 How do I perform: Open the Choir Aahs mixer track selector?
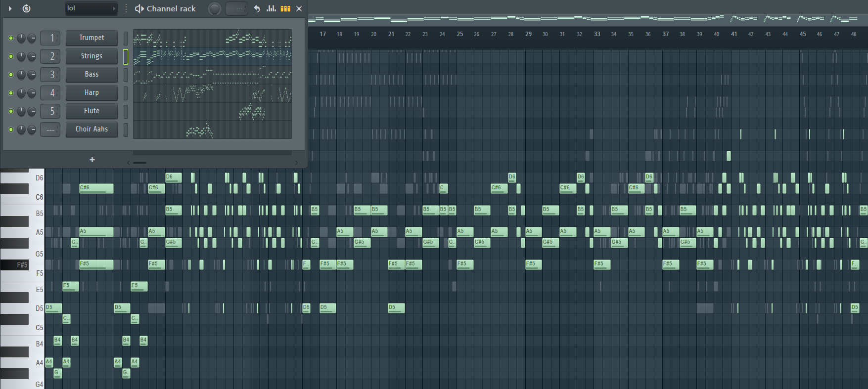50,130
